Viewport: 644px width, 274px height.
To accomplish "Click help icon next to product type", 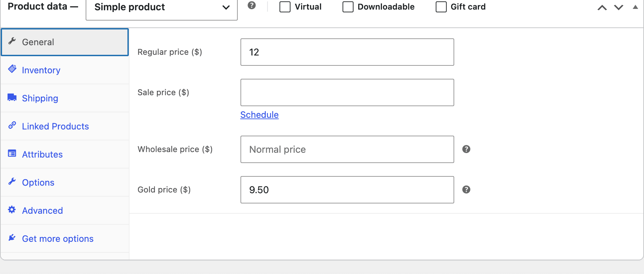I will [x=252, y=5].
